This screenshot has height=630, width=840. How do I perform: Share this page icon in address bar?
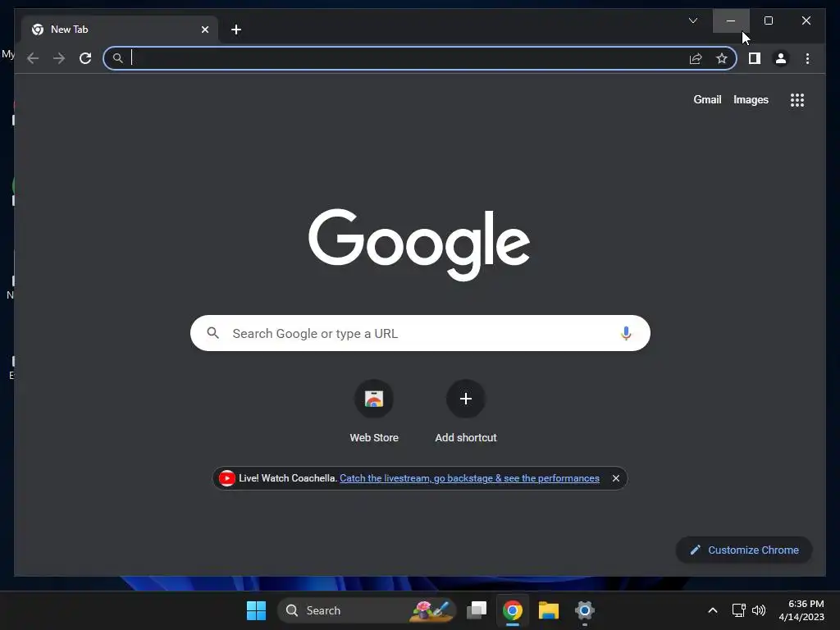tap(696, 58)
